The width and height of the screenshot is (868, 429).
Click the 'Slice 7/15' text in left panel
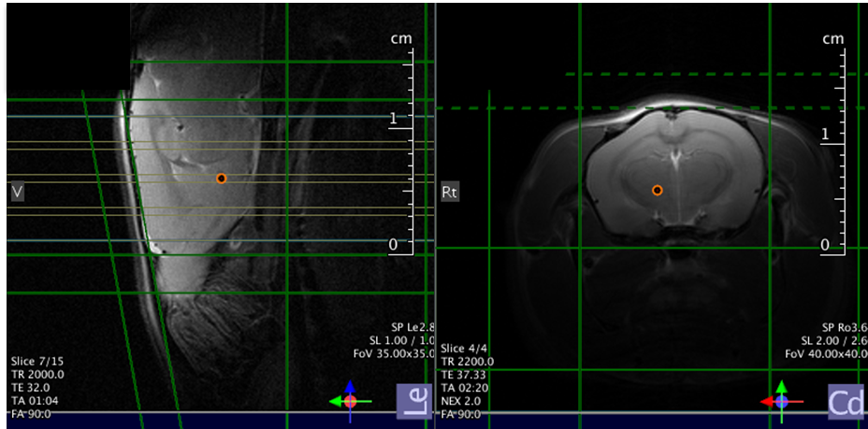tap(38, 362)
